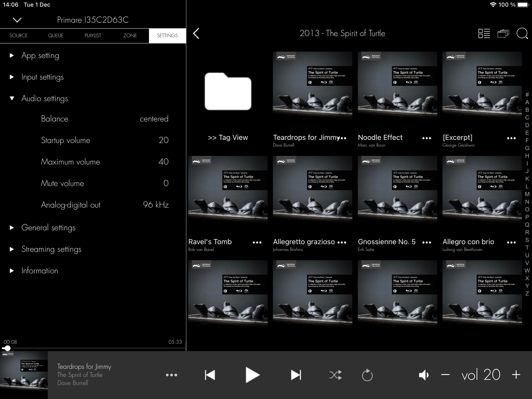Skip to next track
Screen dimensions: 532x399
296,375
